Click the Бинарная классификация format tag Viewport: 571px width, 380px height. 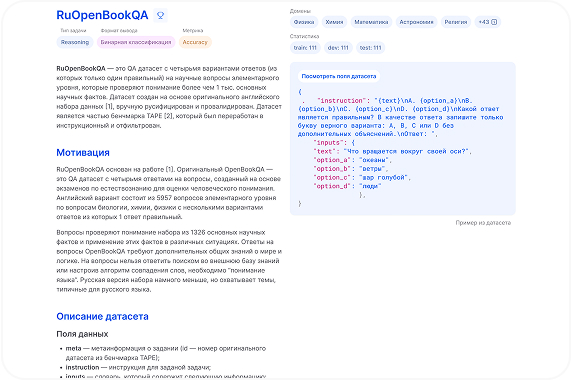pos(136,42)
